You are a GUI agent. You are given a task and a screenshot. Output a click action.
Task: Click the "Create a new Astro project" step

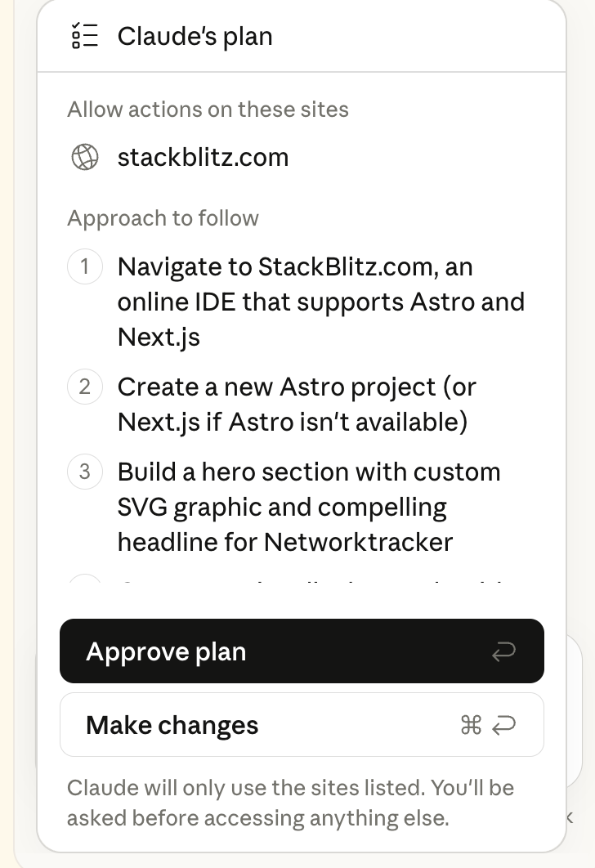tap(296, 404)
